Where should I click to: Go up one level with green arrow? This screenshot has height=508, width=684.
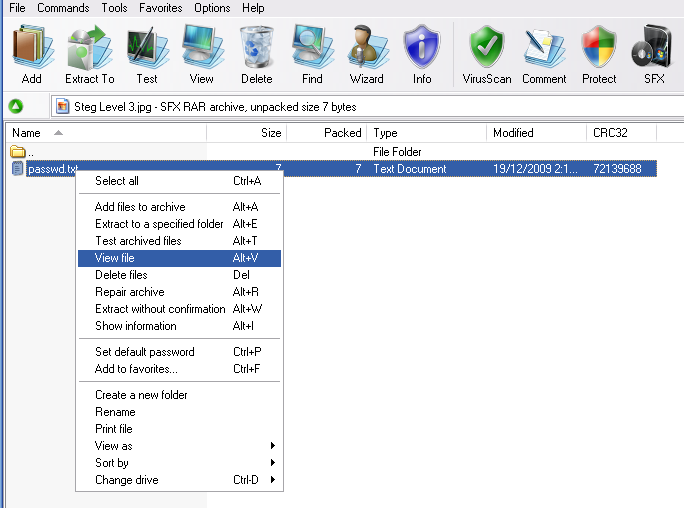(16, 106)
